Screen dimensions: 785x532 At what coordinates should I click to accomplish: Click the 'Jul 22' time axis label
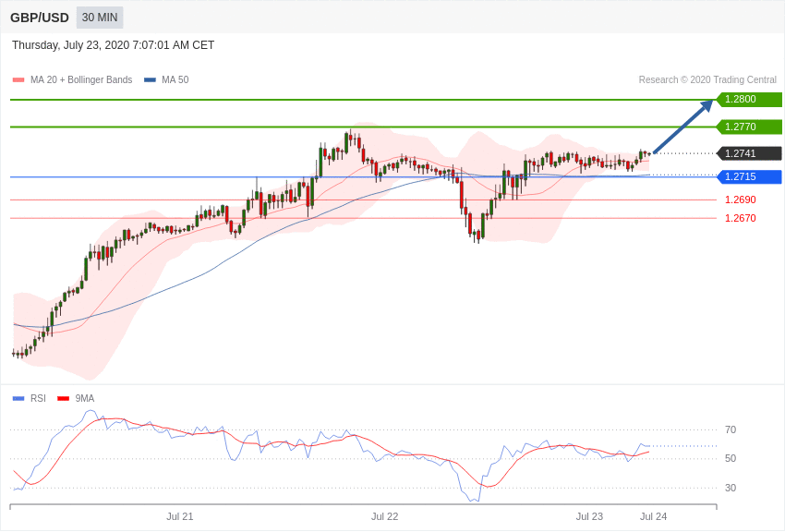(x=384, y=516)
